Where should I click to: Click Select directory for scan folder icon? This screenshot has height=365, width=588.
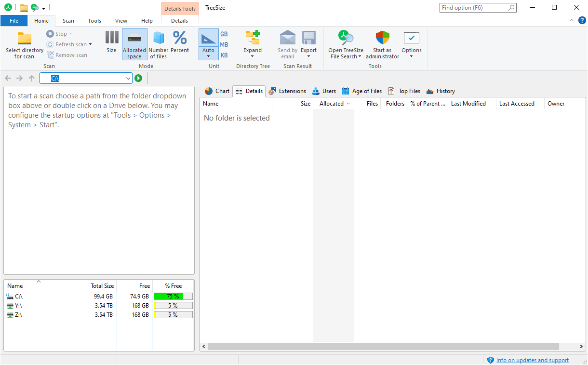pyautogui.click(x=25, y=38)
